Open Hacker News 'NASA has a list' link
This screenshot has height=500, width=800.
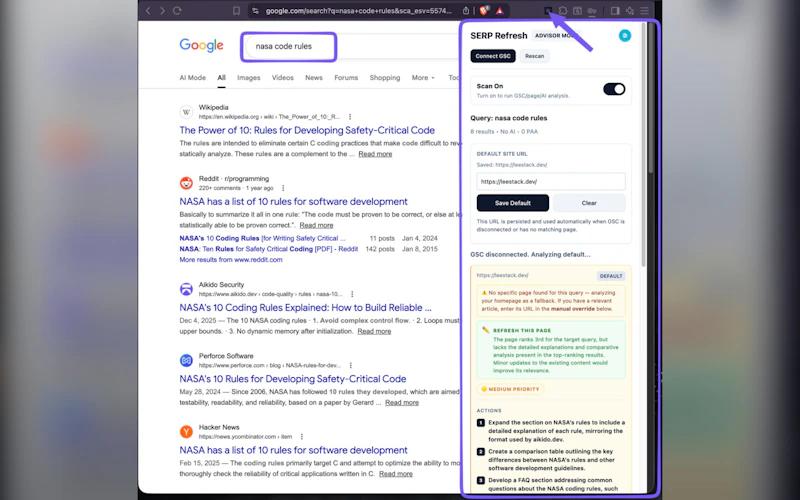tap(293, 450)
